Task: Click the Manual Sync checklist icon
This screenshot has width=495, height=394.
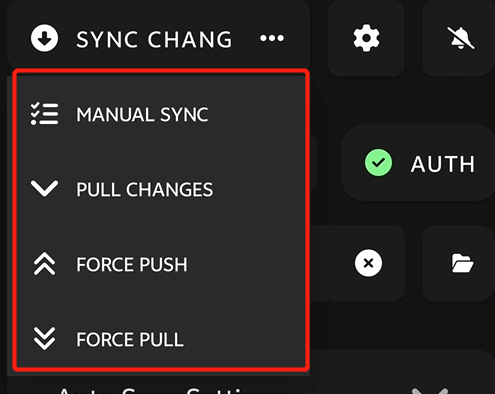Action: (44, 114)
